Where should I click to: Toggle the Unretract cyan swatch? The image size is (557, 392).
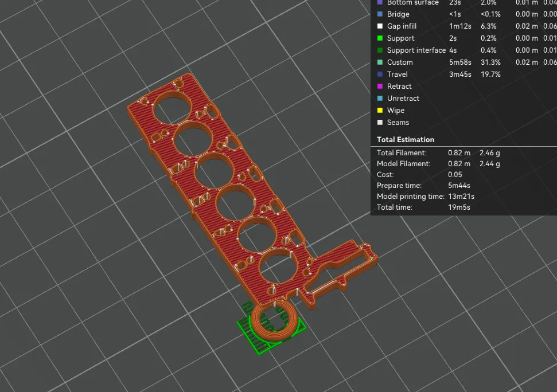coord(380,98)
